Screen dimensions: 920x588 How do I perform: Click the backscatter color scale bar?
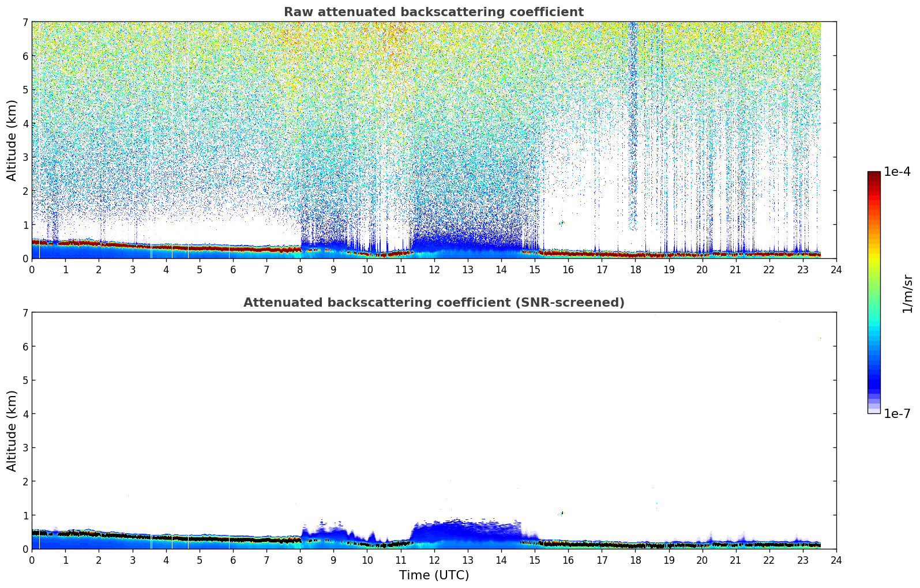coord(874,292)
